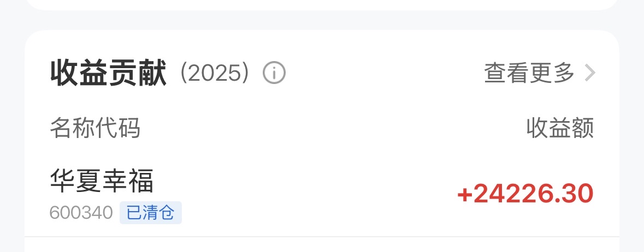Tap the 已清仓 status tag

[150, 212]
